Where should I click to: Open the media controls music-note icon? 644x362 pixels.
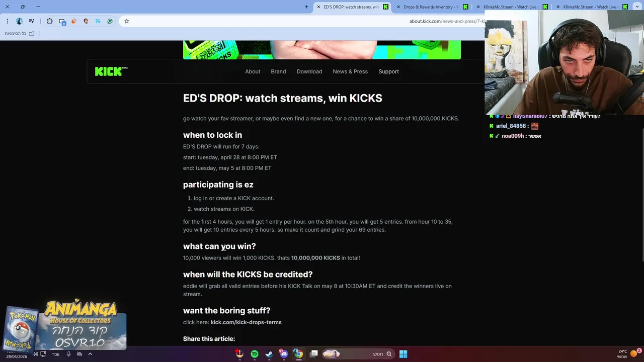pyautogui.click(x=32, y=21)
